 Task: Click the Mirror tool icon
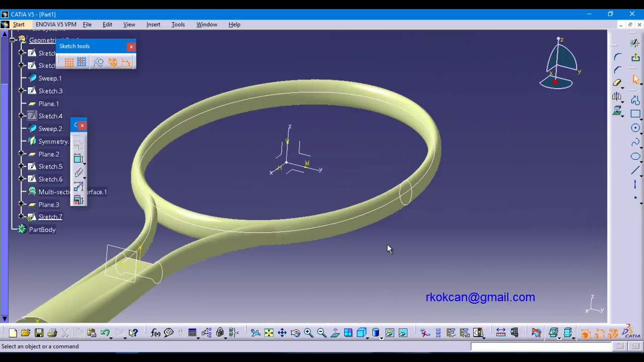point(617,97)
